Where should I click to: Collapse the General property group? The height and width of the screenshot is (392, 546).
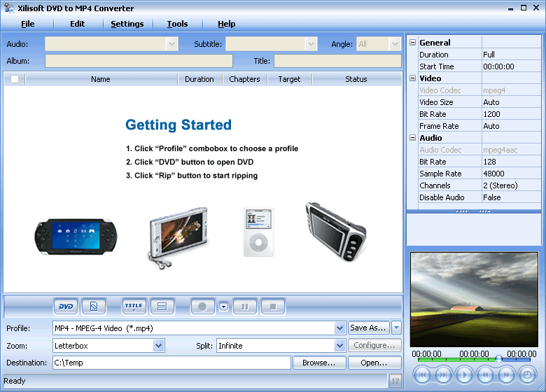[412, 43]
